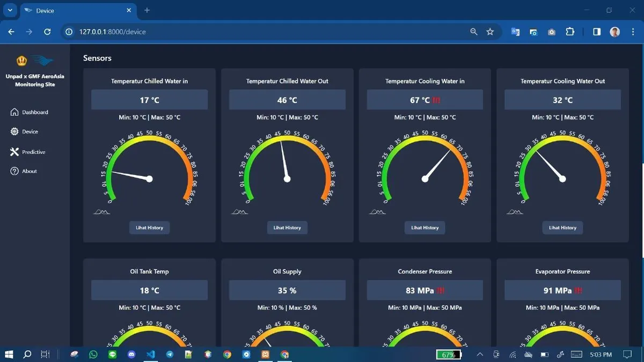Click the Device chip icon in sidebar
This screenshot has width=644, height=362.
click(x=14, y=131)
